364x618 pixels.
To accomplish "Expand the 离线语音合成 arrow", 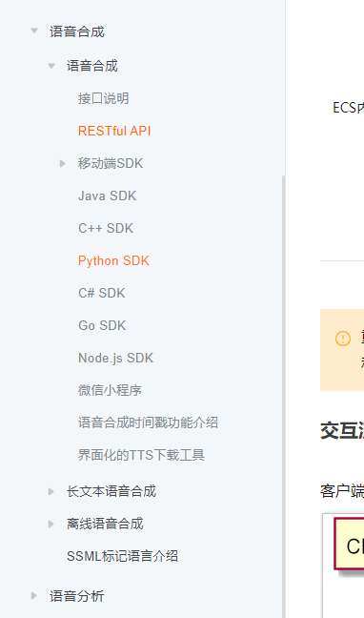I will 51,524.
